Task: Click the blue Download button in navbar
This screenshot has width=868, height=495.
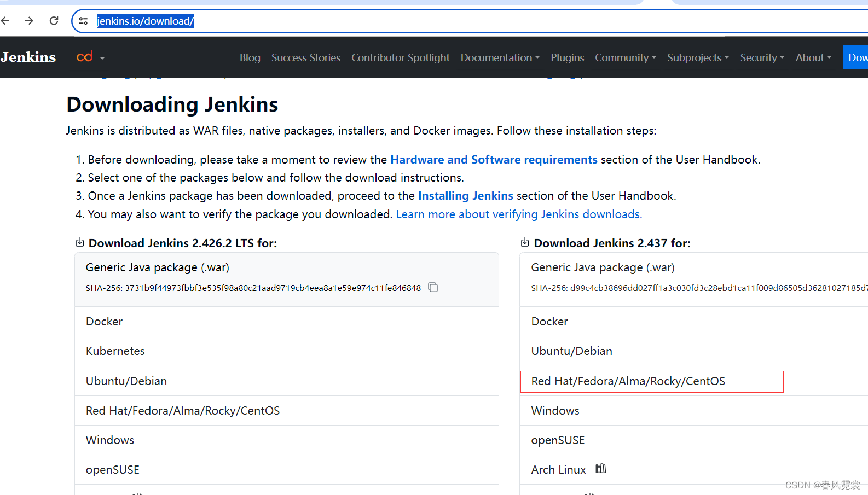Action: pos(855,57)
